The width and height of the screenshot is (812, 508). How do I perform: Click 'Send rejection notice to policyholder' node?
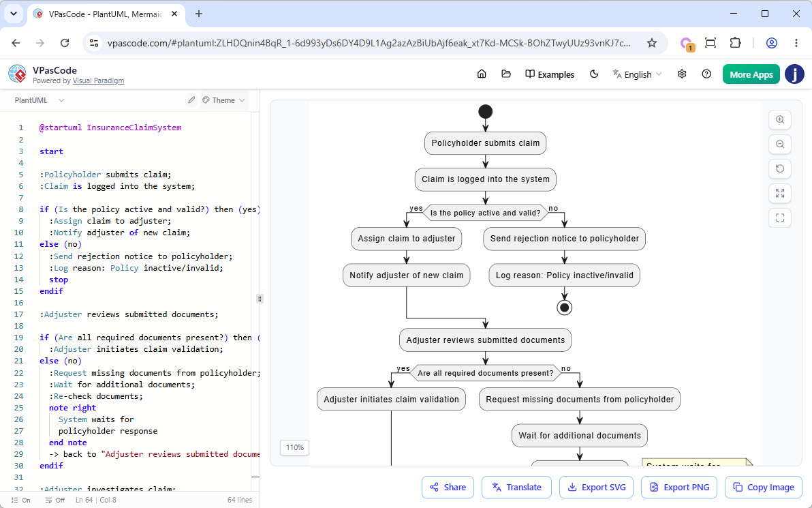pyautogui.click(x=565, y=239)
